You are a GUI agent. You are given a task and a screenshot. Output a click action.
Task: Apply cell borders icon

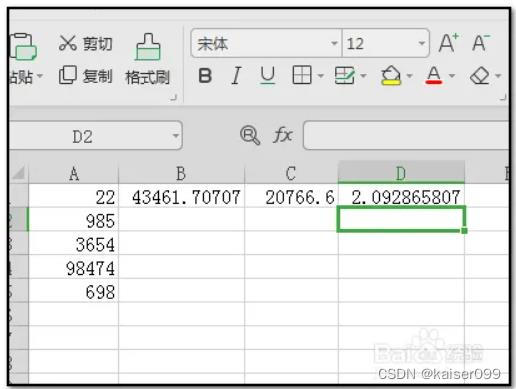click(x=302, y=75)
